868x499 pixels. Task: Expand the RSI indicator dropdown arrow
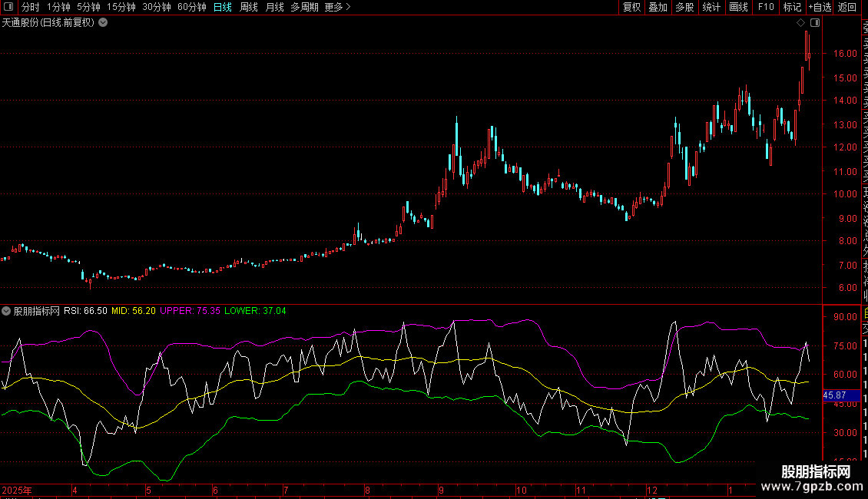pyautogui.click(x=7, y=311)
